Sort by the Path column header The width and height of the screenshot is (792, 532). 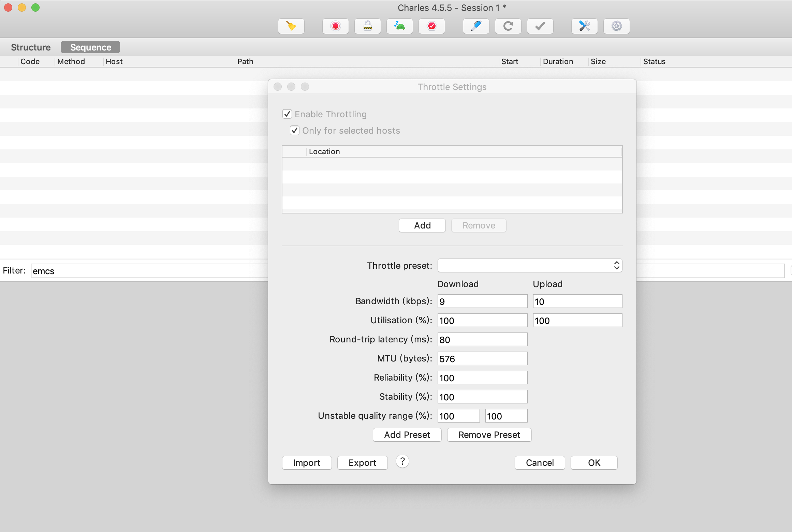[367, 61]
